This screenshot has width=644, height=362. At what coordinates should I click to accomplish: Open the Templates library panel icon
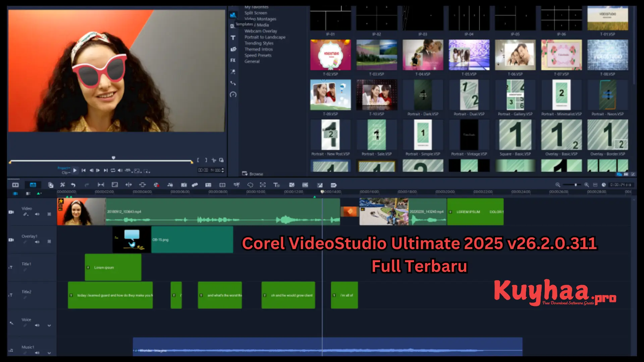click(233, 15)
